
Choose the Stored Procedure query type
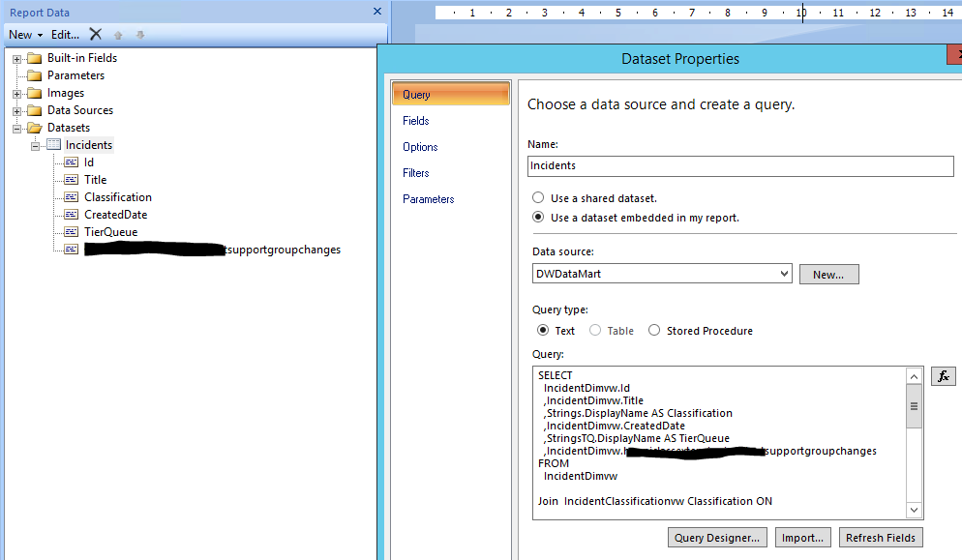[655, 331]
